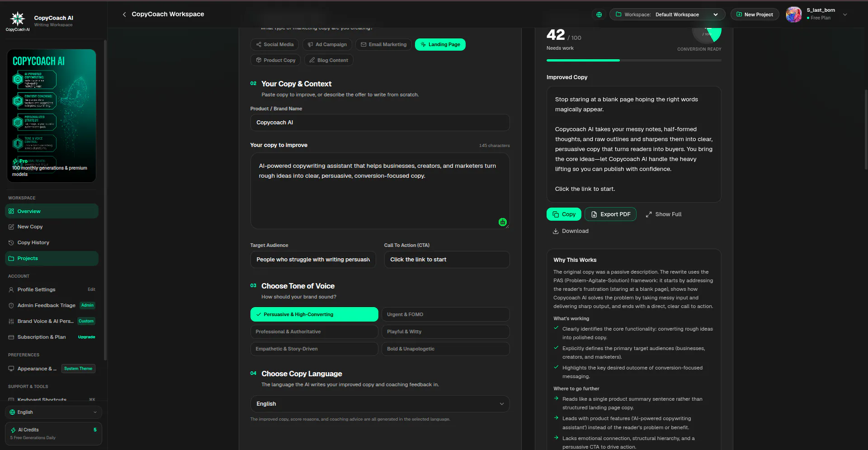Open Brand Voice & AI Persona item
The image size is (868, 450).
52,321
